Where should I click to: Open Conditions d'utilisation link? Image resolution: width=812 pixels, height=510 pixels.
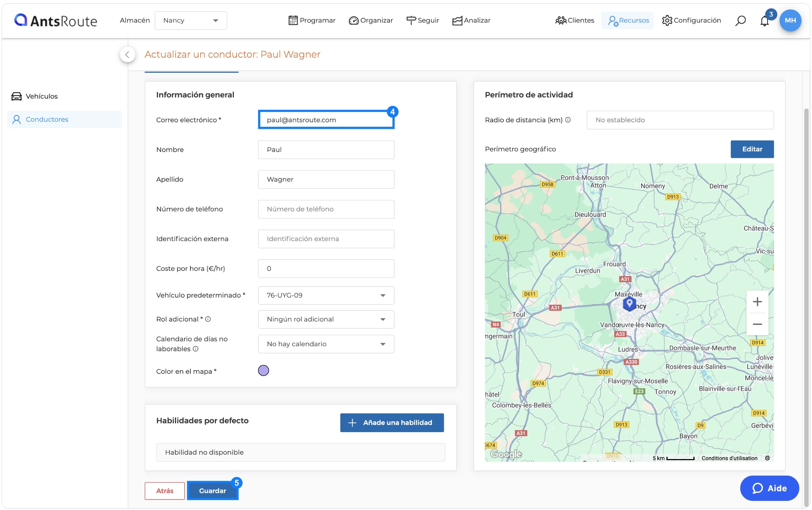point(729,458)
